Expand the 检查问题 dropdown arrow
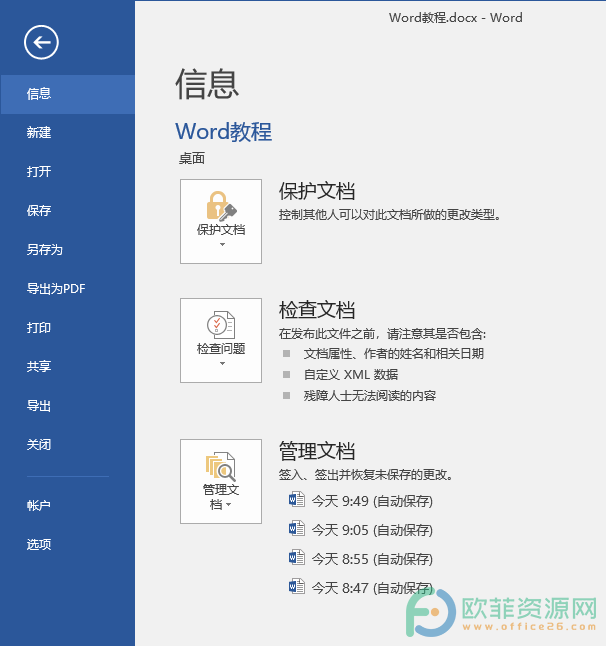The height and width of the screenshot is (646, 606). pyautogui.click(x=222, y=363)
